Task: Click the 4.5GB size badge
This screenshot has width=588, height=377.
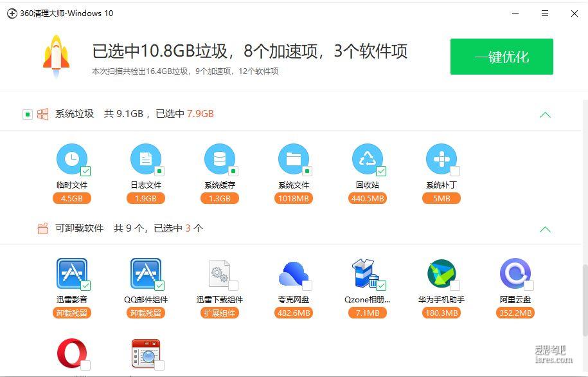Action: point(71,198)
